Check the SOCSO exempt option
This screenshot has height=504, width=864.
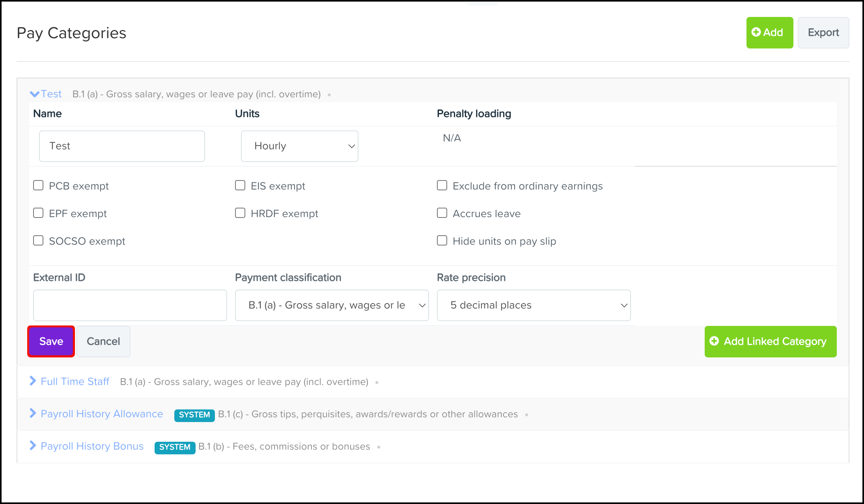[38, 241]
